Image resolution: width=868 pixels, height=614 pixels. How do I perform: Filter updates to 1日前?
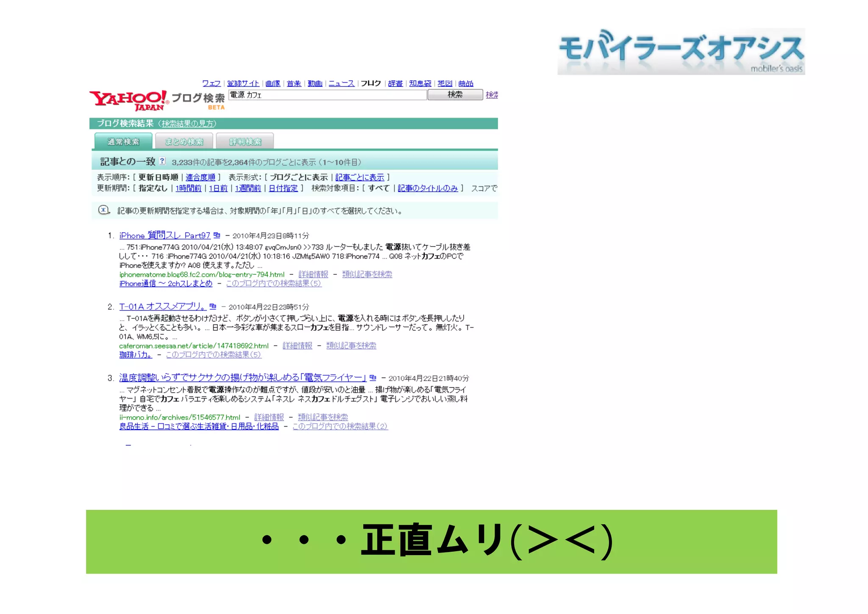(218, 188)
